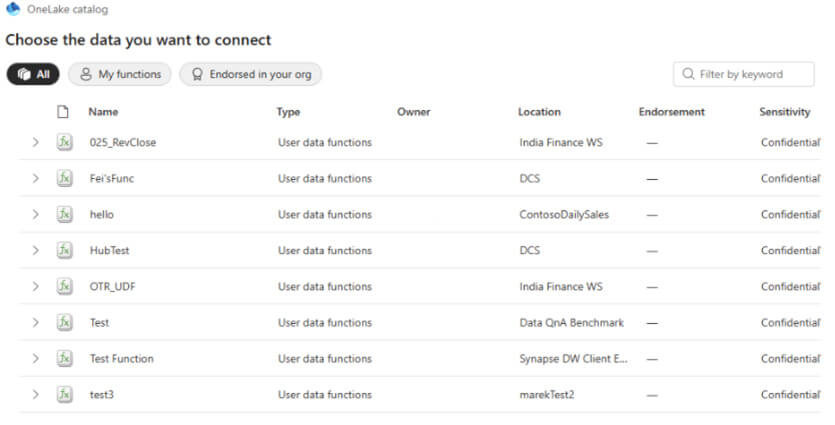
Task: Click the function icon beside OTR_UDF
Action: 64,287
